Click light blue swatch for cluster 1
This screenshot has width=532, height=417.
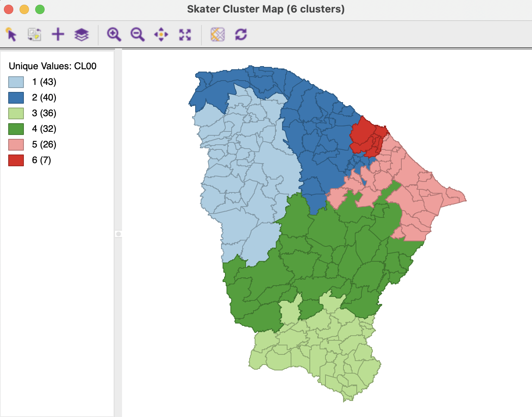tap(16, 82)
